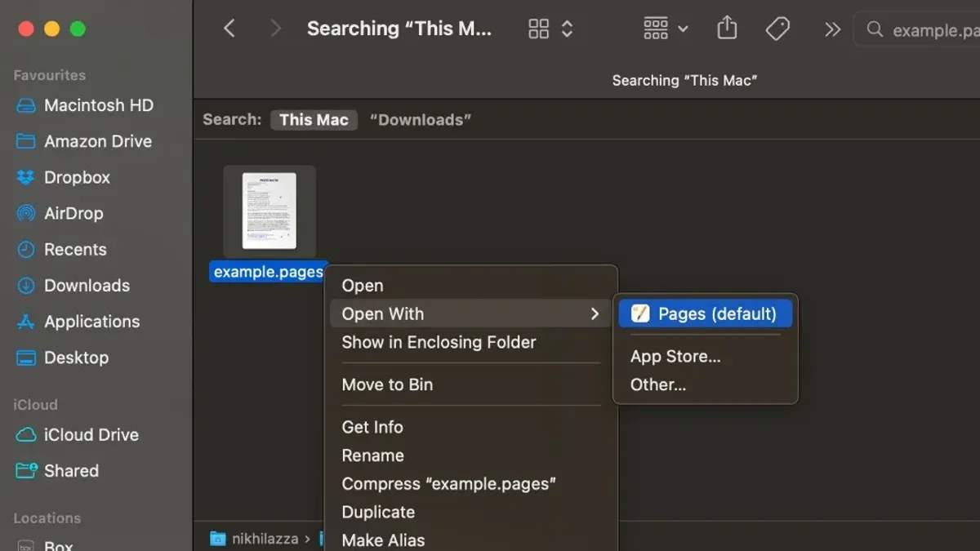This screenshot has width=980, height=551.
Task: Switch search scope to "Downloads"
Action: pyautogui.click(x=421, y=119)
